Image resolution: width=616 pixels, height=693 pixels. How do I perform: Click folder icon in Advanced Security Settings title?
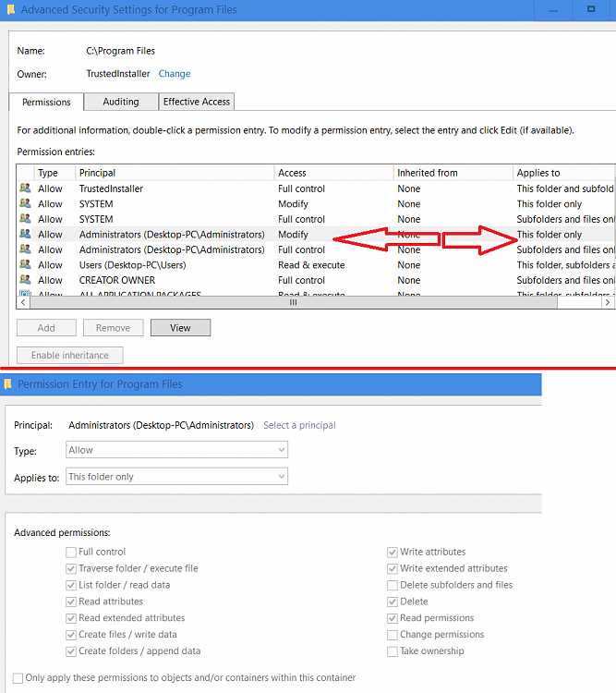[x=9, y=9]
